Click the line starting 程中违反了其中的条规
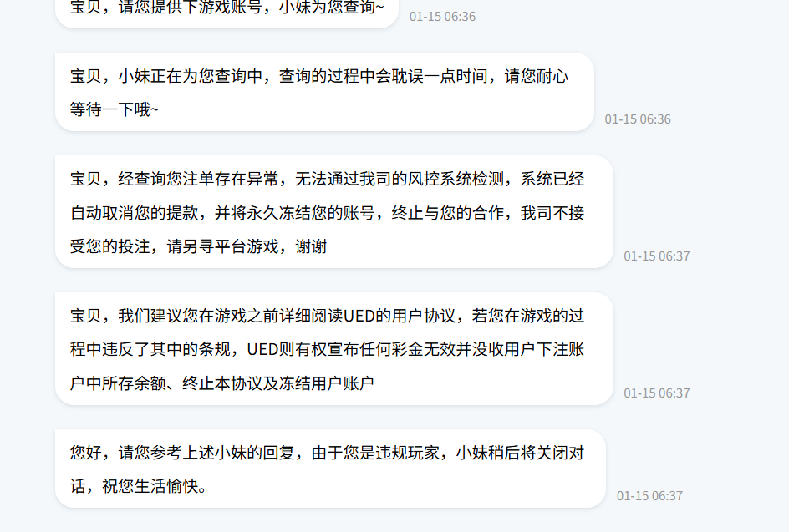The width and height of the screenshot is (789, 532). tap(327, 349)
